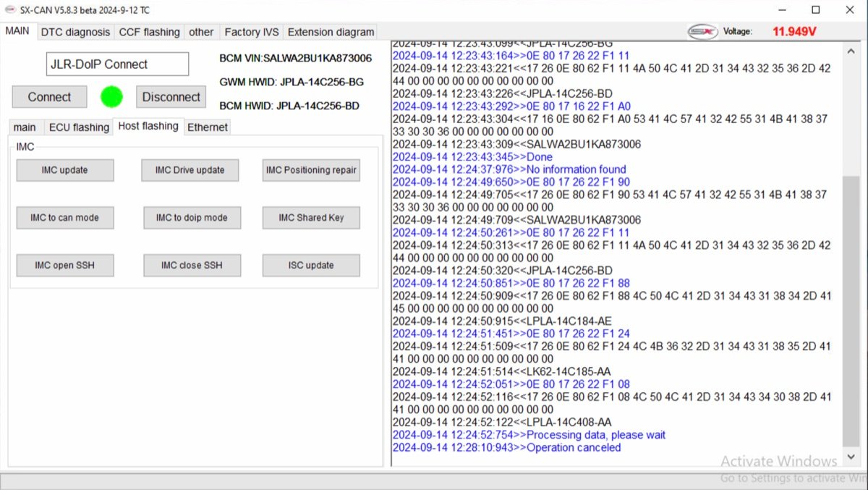
Task: Click the LK62-14C185-AA log line
Action: 501,371
